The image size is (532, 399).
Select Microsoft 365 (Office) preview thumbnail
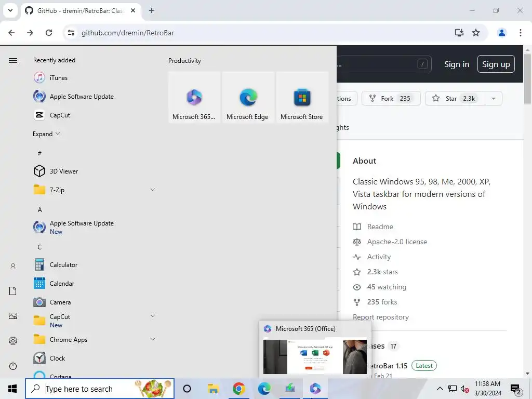click(x=315, y=357)
